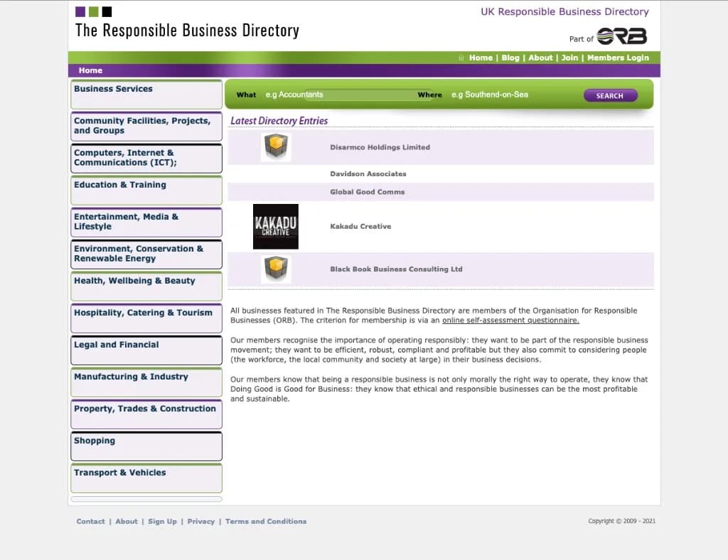Open the Global Good Comms entry
The height and width of the screenshot is (560, 728).
click(368, 192)
